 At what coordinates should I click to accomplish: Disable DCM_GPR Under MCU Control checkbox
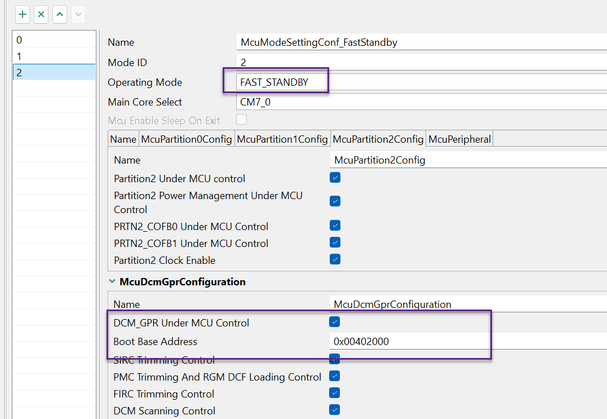coord(336,322)
